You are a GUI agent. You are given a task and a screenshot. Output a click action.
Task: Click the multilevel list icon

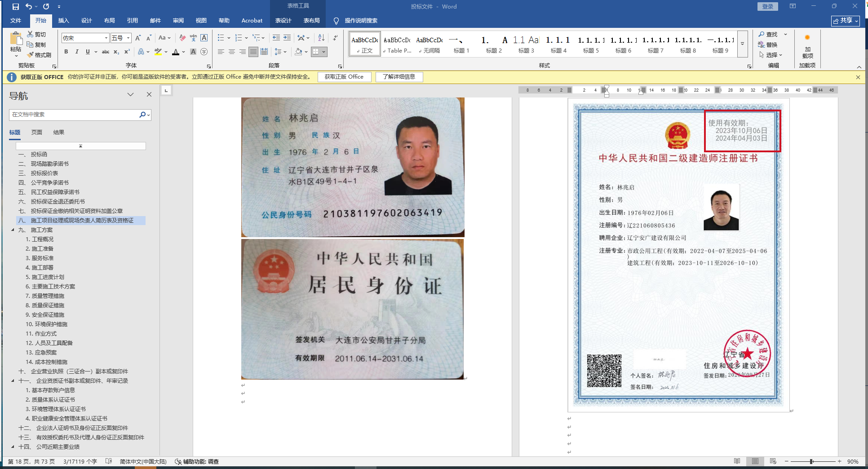256,38
